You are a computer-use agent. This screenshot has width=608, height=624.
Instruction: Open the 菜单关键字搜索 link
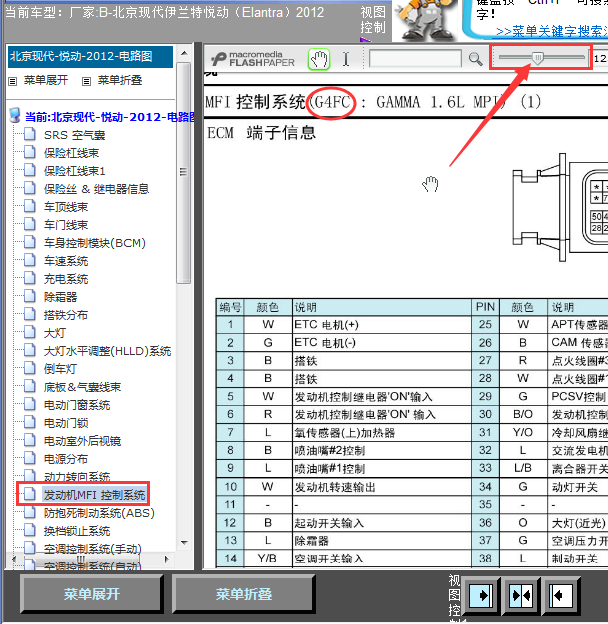tap(552, 31)
